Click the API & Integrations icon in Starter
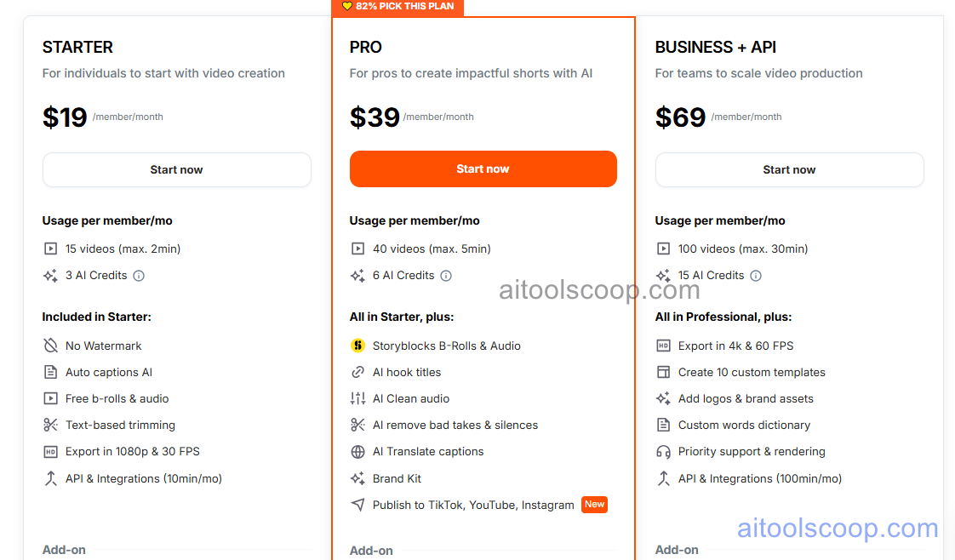This screenshot has height=560, width=955. (x=51, y=478)
